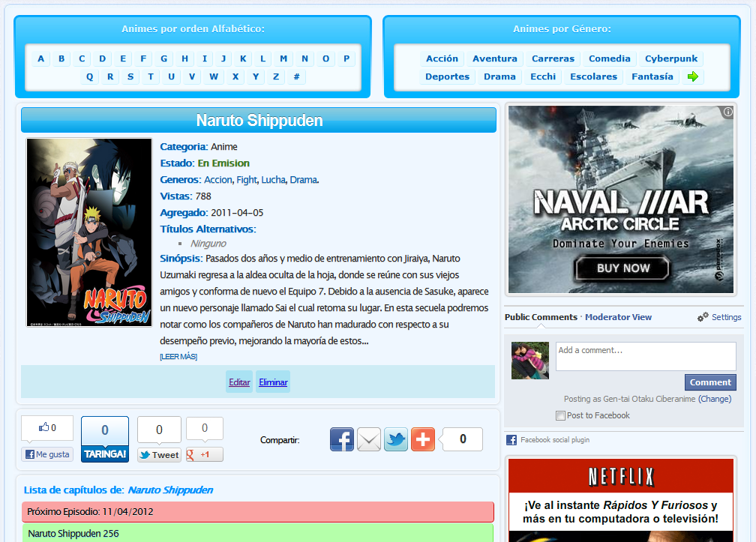Filter animes by the letter H
This screenshot has height=542, width=756.
pyautogui.click(x=184, y=58)
